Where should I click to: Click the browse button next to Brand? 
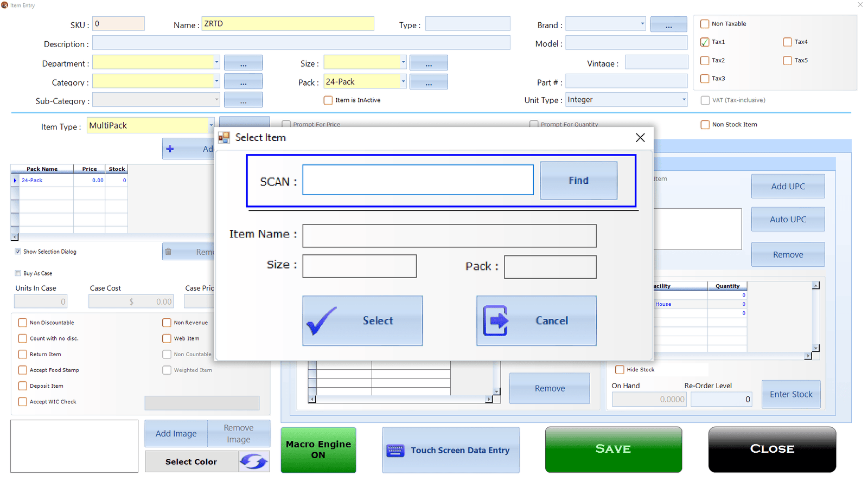tap(668, 24)
